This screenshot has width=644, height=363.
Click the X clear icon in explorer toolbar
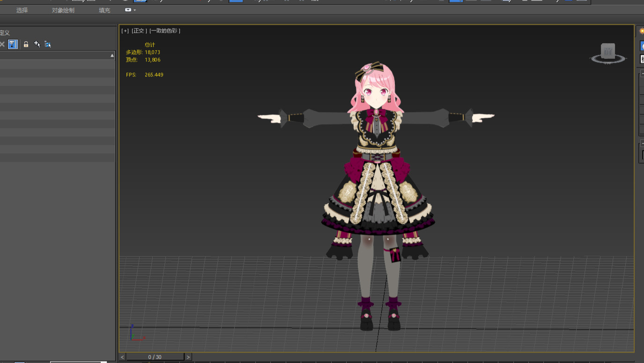(x=2, y=44)
